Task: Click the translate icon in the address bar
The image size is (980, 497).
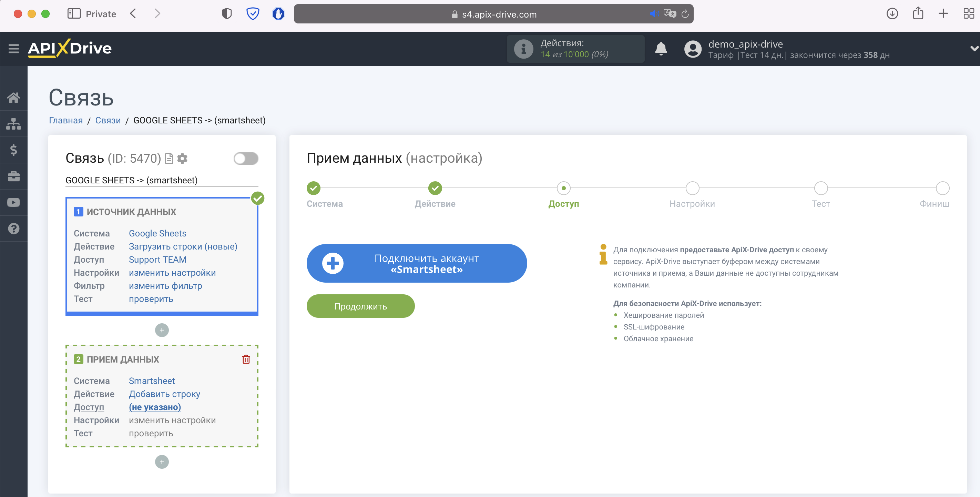Action: point(670,14)
